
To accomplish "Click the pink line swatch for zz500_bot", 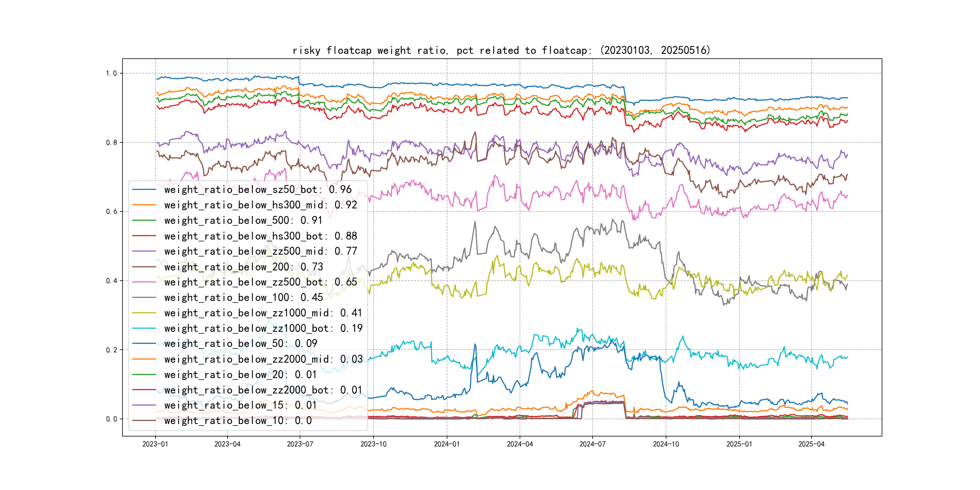I will (x=144, y=282).
